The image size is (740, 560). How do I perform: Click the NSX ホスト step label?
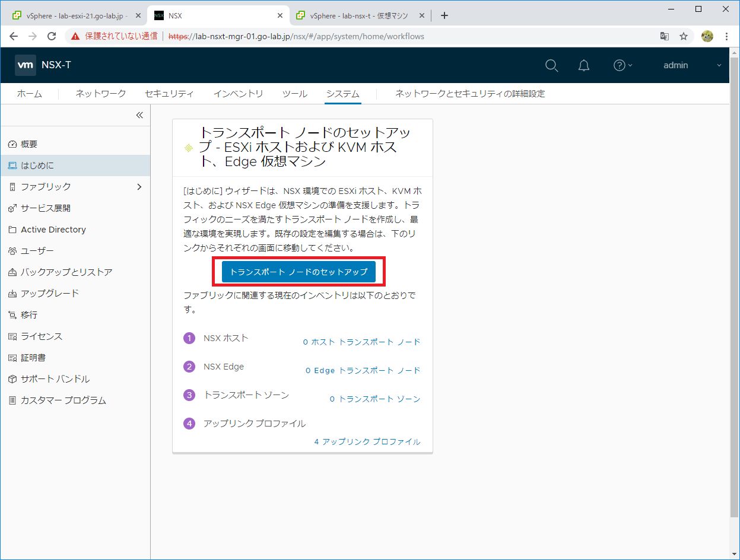226,338
